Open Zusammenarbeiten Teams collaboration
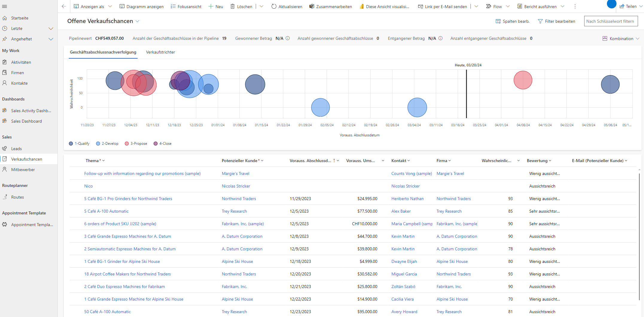This screenshot has height=317, width=644. (331, 6)
